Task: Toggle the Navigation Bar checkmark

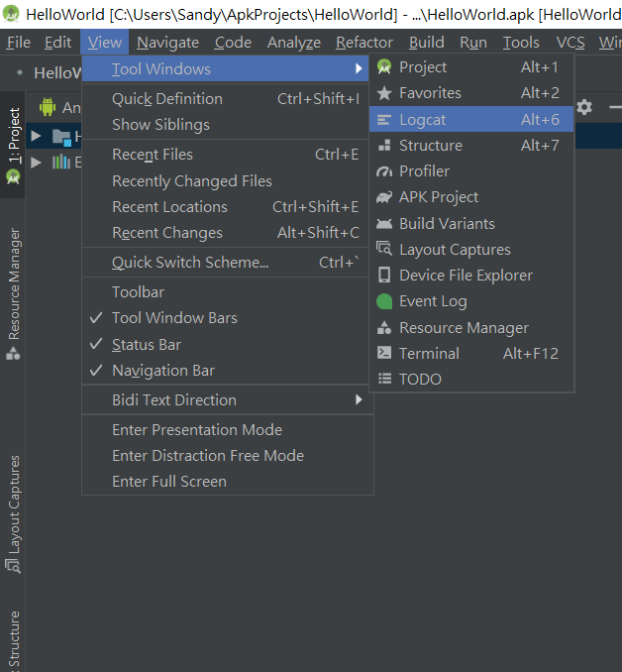Action: 225,371
